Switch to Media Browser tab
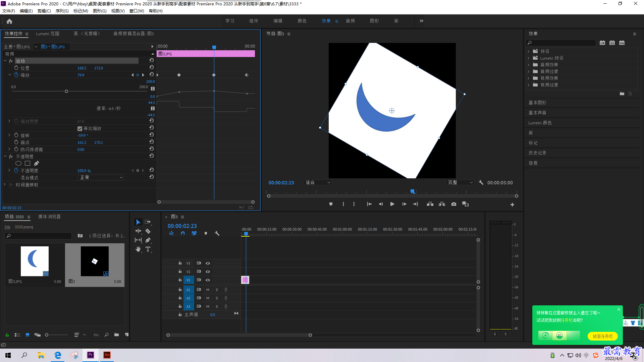Viewport: 644px width, 362px height. (x=49, y=217)
